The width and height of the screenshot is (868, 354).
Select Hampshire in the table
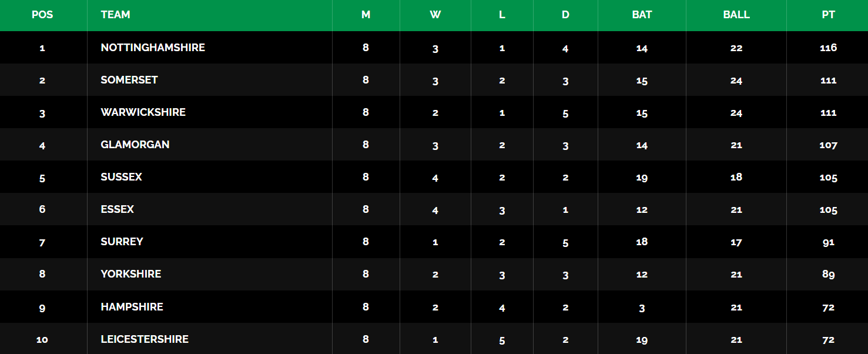132,307
